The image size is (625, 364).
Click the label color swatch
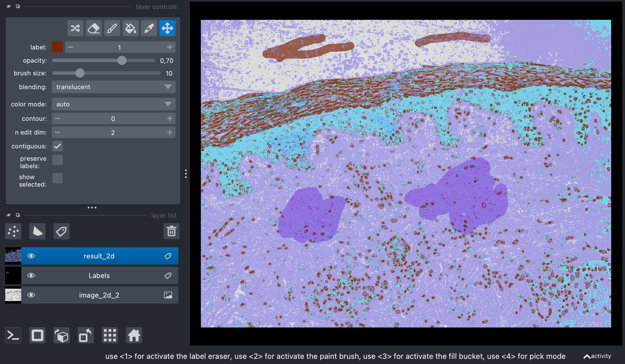click(57, 47)
